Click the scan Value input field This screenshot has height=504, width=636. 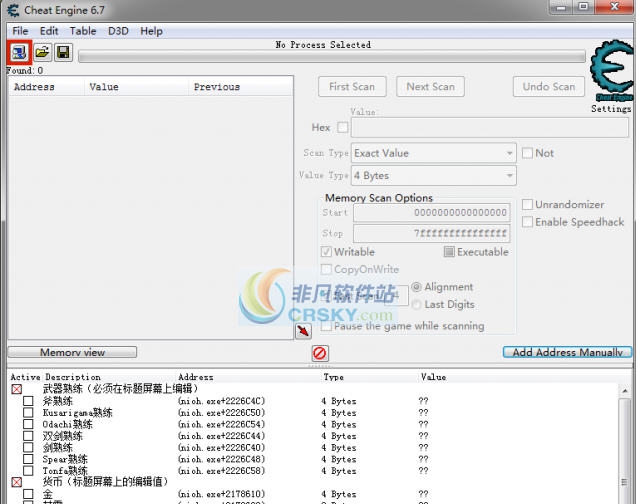tap(490, 128)
